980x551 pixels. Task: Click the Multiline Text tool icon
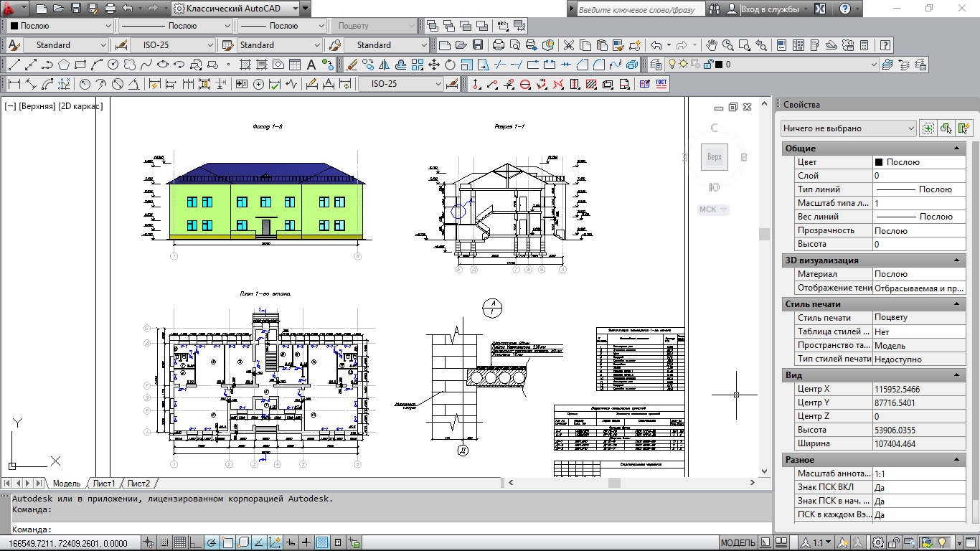pyautogui.click(x=311, y=65)
